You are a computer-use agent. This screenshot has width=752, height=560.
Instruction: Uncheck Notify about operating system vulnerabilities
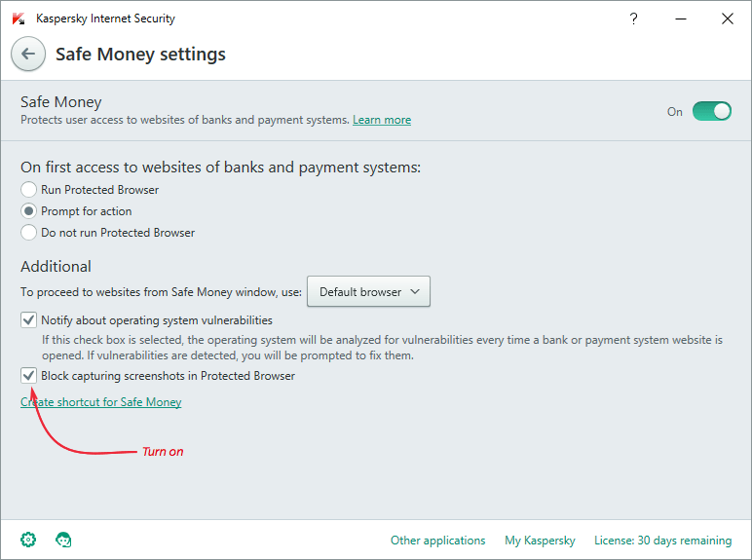click(x=29, y=319)
